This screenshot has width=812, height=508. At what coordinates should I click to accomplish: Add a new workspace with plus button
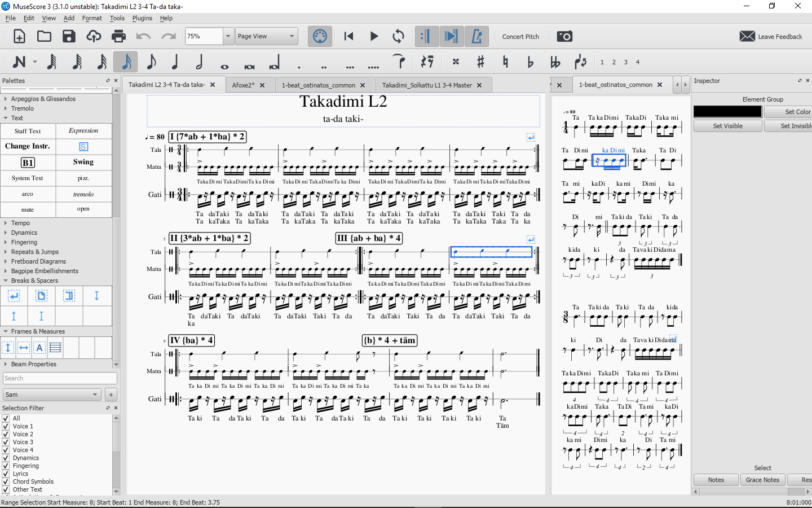[x=111, y=395]
